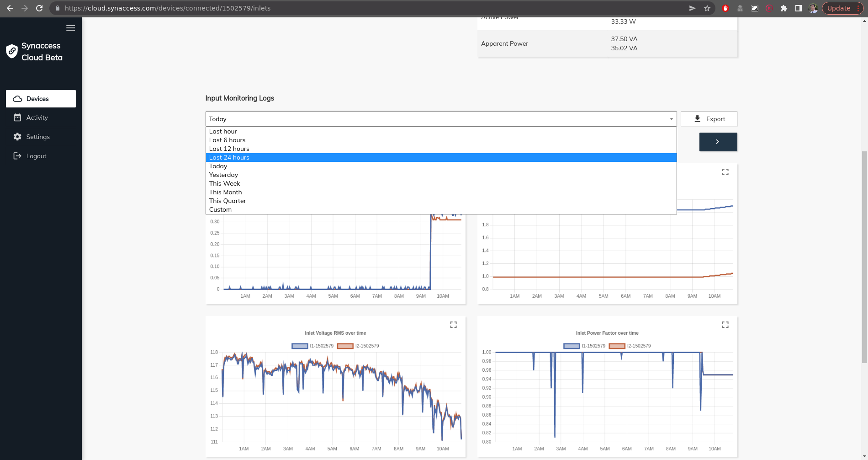Choose This Month from time range list
Image resolution: width=868 pixels, height=460 pixels.
(226, 192)
